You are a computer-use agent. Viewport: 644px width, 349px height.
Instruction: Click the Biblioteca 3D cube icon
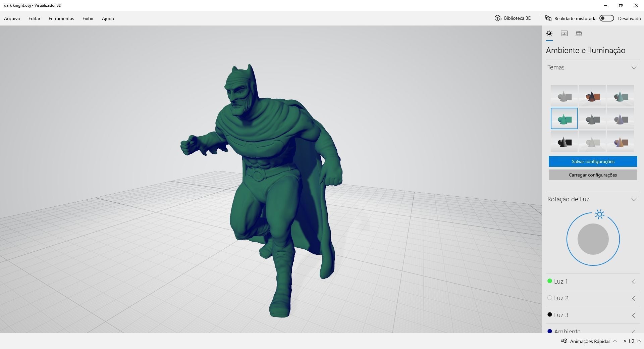coord(498,18)
